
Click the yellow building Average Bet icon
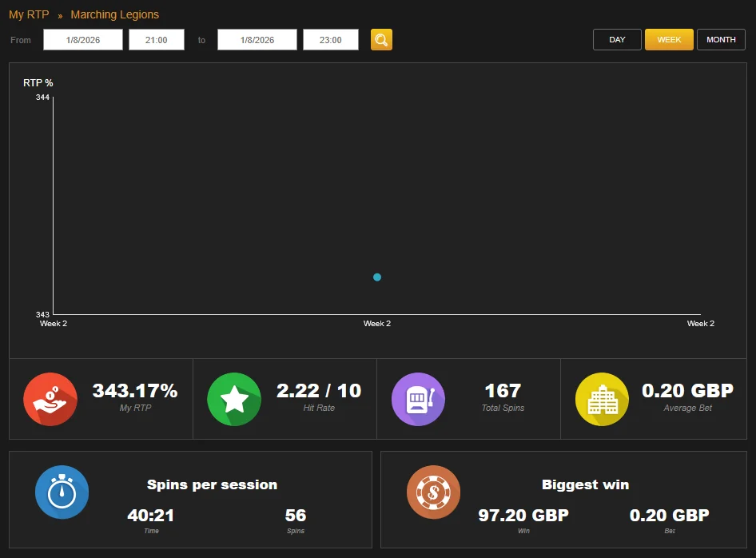pyautogui.click(x=602, y=399)
